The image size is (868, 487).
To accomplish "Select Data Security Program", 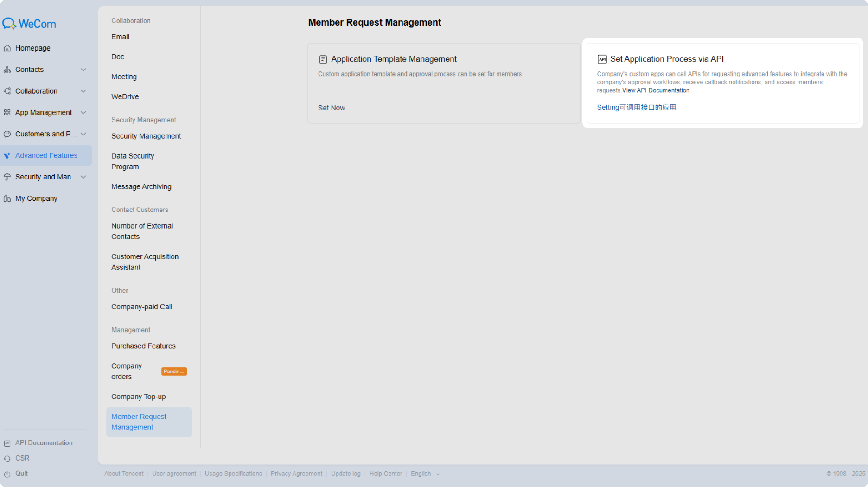I will (x=133, y=161).
